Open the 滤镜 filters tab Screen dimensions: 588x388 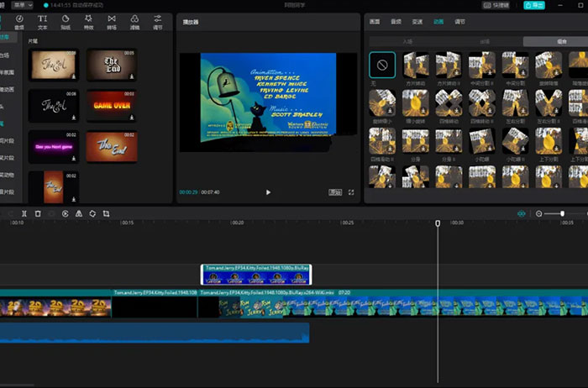134,22
